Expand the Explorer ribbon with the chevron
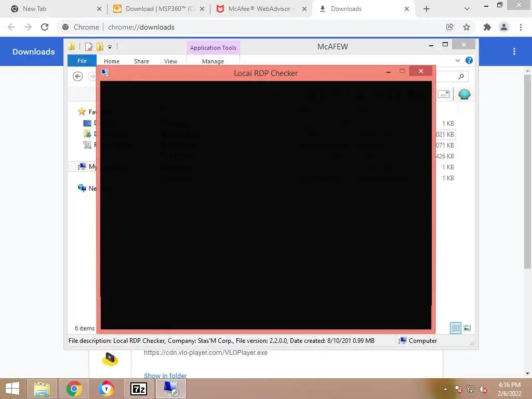 click(457, 60)
